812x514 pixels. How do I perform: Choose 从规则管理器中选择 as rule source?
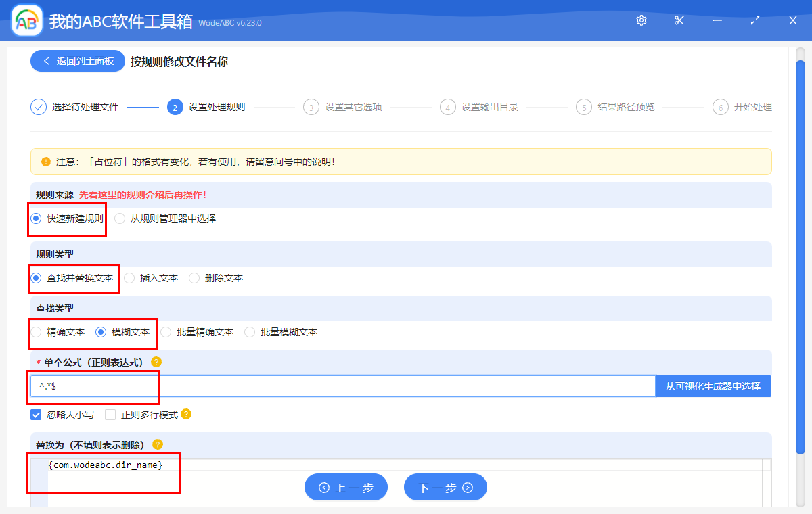119,218
